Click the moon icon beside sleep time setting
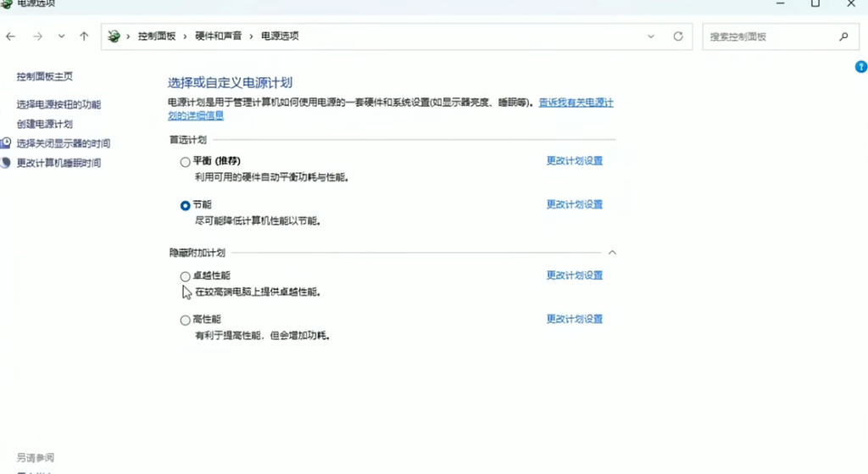Image resolution: width=868 pixels, height=474 pixels. pos(6,163)
